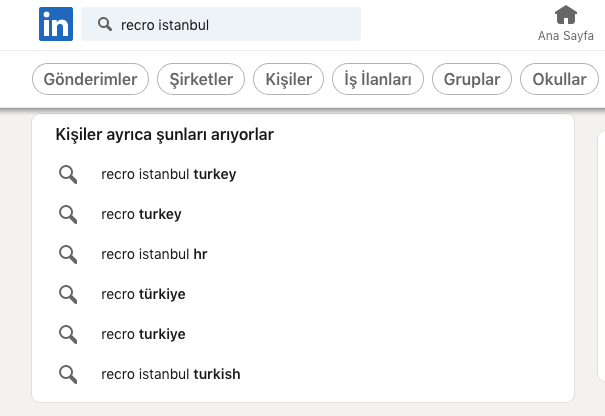This screenshot has height=416, width=605.
Task: Focus the search field containing recro istanbul
Action: click(x=230, y=24)
